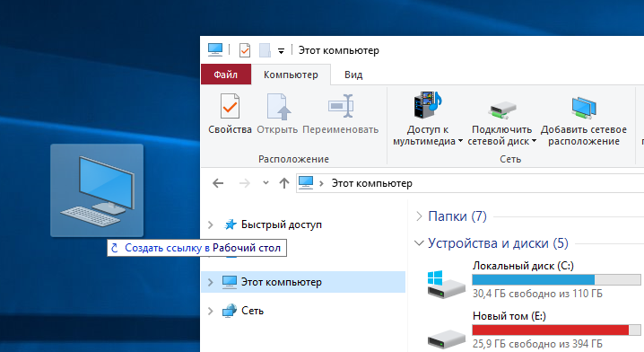Image resolution: width=644 pixels, height=352 pixels.
Task: Expand the Папки (7) group
Action: click(x=419, y=216)
